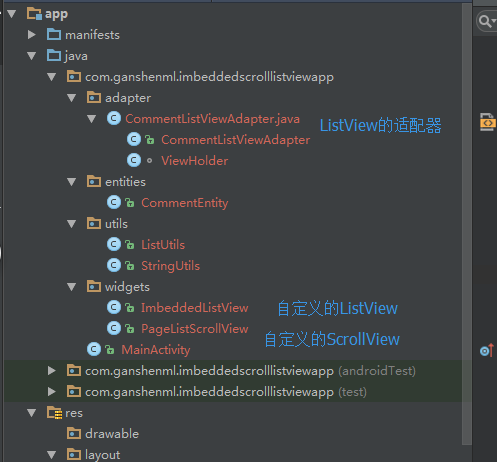Select the utils package label
Screen dimensions: 497x462
tap(116, 224)
